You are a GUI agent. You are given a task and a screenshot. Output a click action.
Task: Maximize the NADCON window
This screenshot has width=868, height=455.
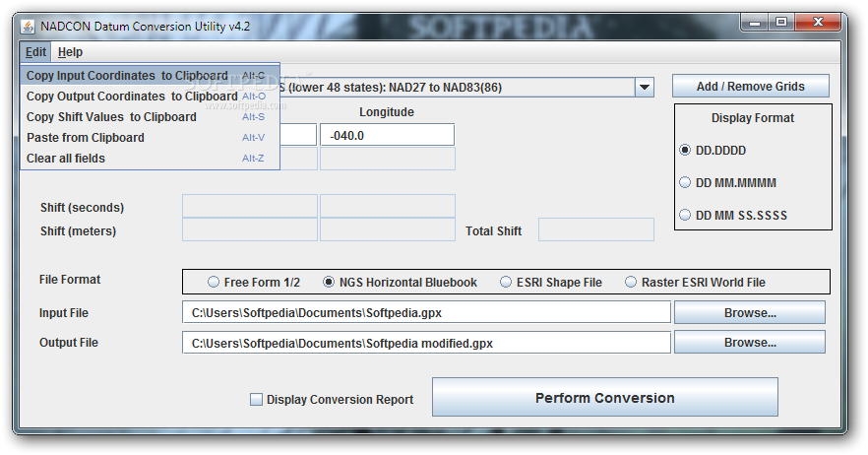pyautogui.click(x=781, y=23)
